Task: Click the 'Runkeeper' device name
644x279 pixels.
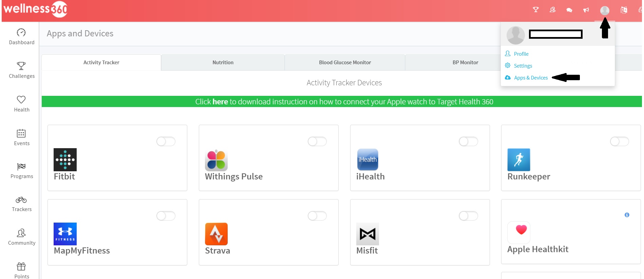Action: click(x=529, y=177)
